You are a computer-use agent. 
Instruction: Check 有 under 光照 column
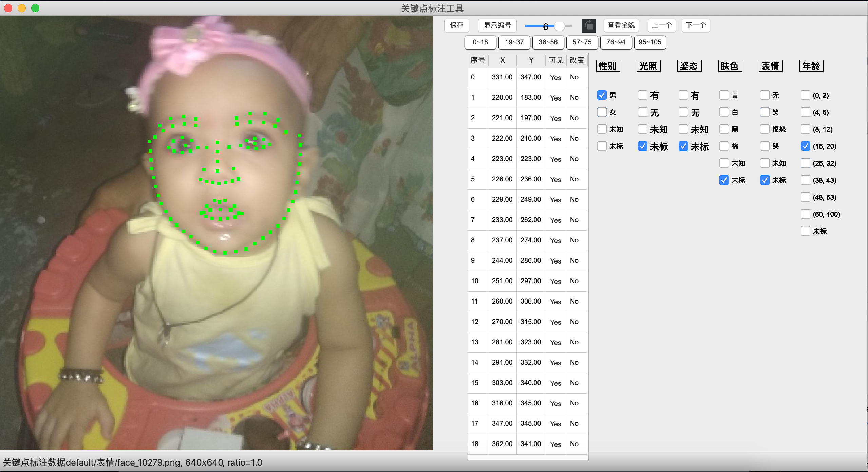642,95
